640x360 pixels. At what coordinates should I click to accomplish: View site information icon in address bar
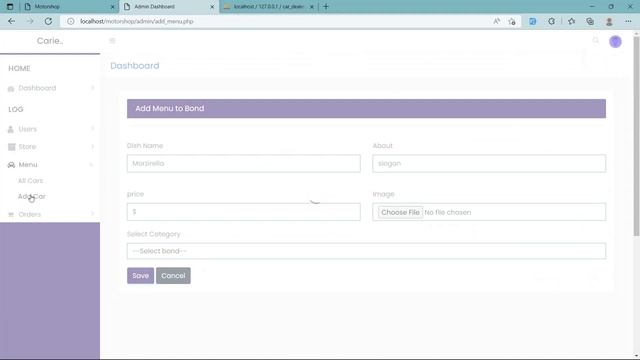71,21
